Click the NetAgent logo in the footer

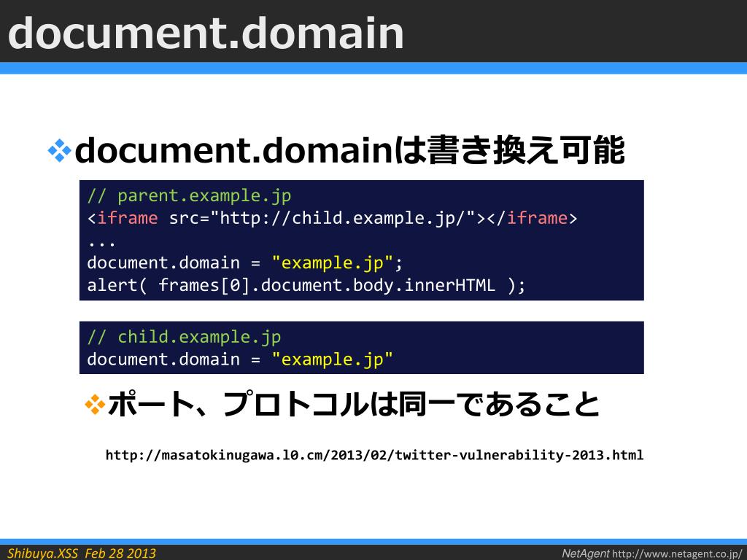click(x=585, y=553)
